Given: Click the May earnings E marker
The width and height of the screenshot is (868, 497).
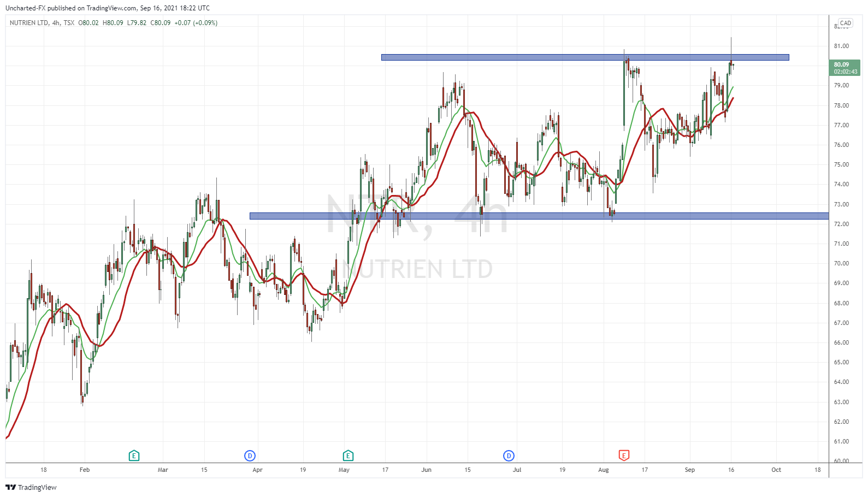Looking at the screenshot, I should click(x=348, y=455).
